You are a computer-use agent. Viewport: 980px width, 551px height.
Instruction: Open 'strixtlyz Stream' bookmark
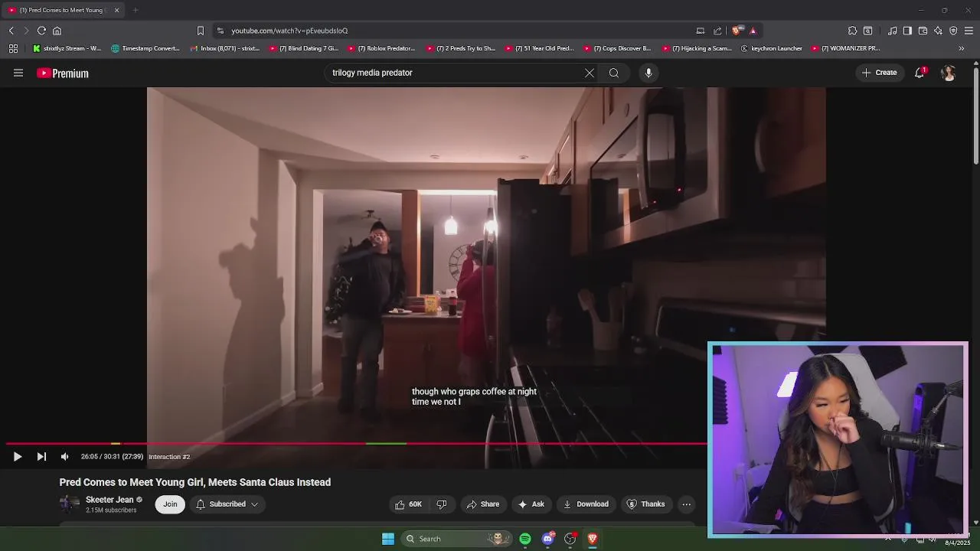67,48
